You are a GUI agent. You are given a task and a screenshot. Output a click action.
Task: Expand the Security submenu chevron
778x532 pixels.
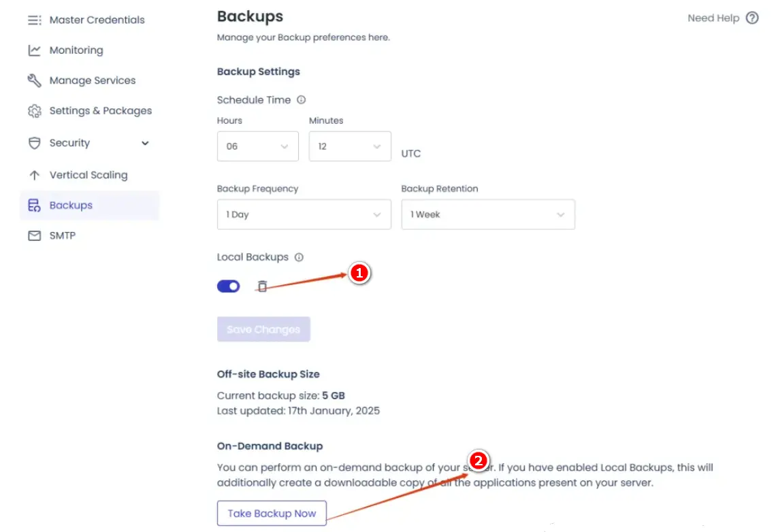(145, 143)
